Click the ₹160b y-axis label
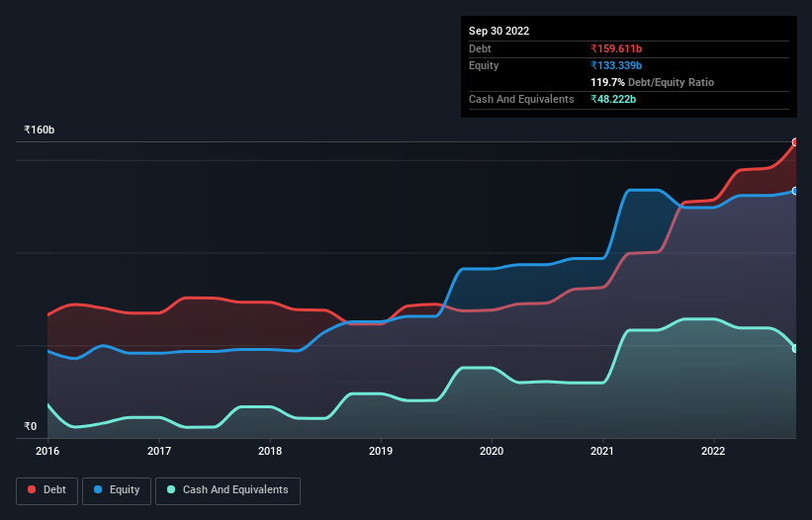This screenshot has height=520, width=812. 40,130
